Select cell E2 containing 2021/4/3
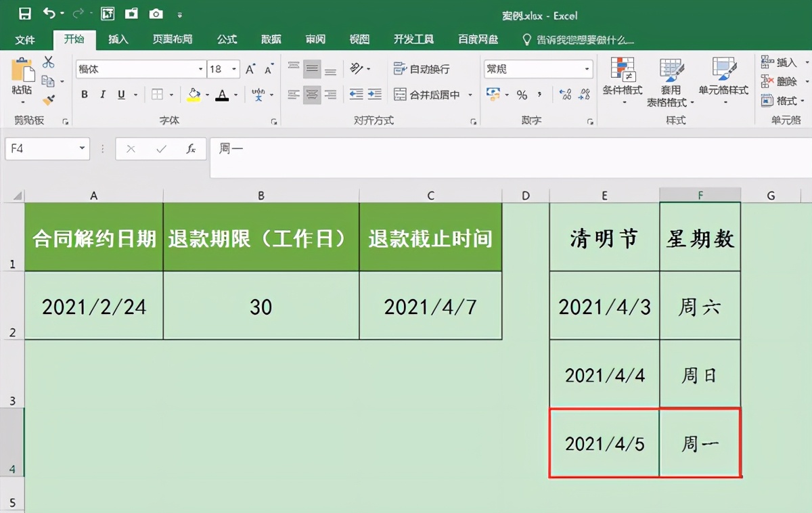This screenshot has height=513, width=812. tap(604, 306)
